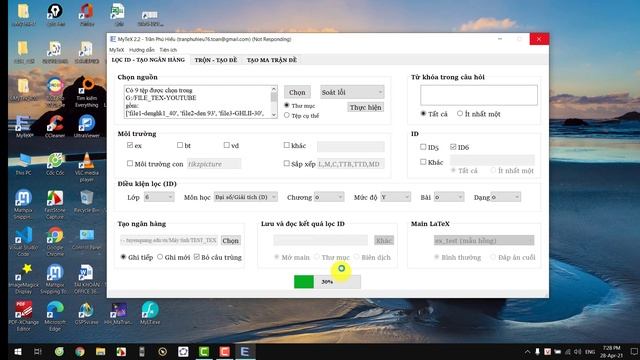Viewport: 640px width, 360px height.
Task: Open the Main LaTeX template dropdown
Action: pyautogui.click(x=484, y=240)
